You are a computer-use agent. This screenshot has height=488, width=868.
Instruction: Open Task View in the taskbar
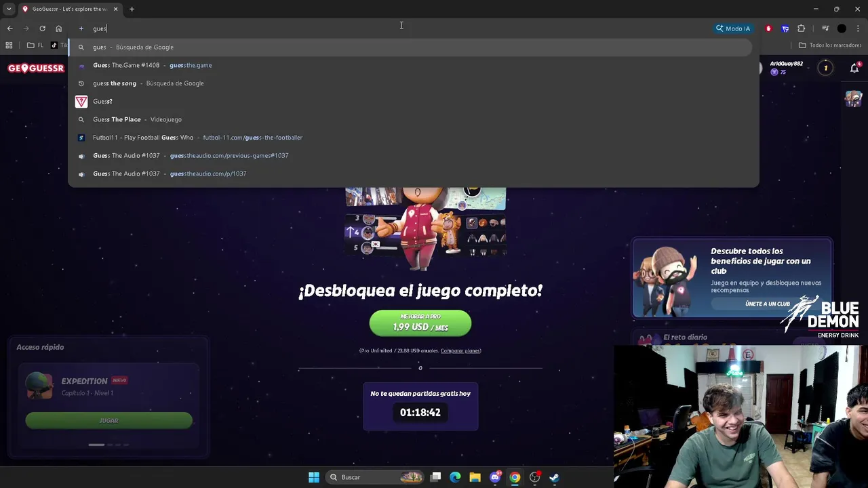(x=436, y=477)
